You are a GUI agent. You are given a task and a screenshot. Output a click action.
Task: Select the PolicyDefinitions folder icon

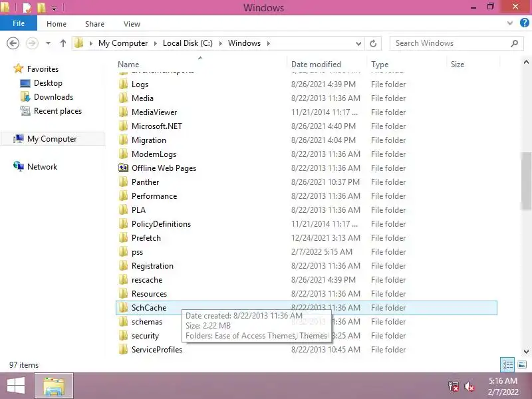[x=123, y=223]
